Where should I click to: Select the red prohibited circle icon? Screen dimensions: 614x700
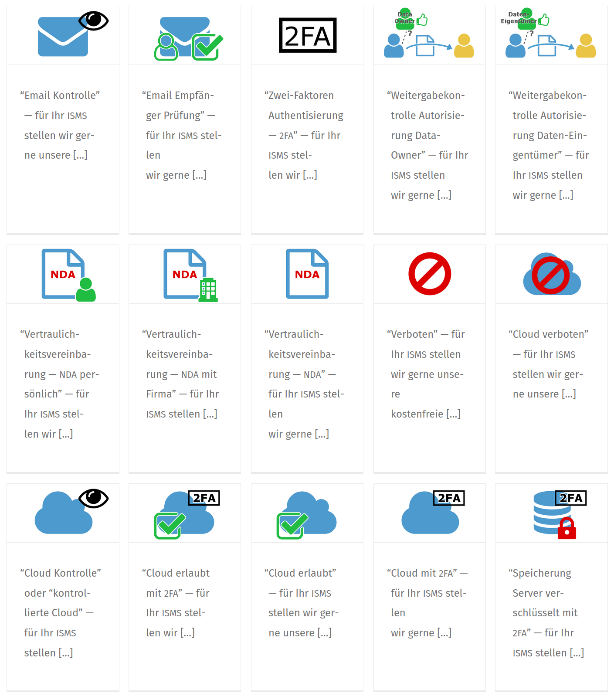[429, 274]
